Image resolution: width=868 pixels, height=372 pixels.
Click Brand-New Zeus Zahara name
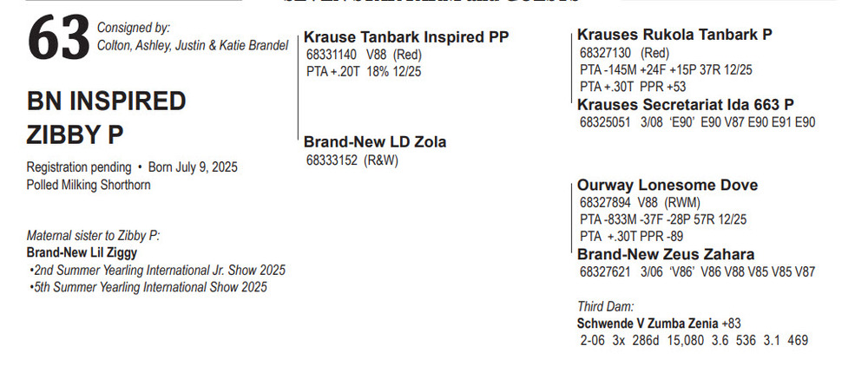pos(666,254)
